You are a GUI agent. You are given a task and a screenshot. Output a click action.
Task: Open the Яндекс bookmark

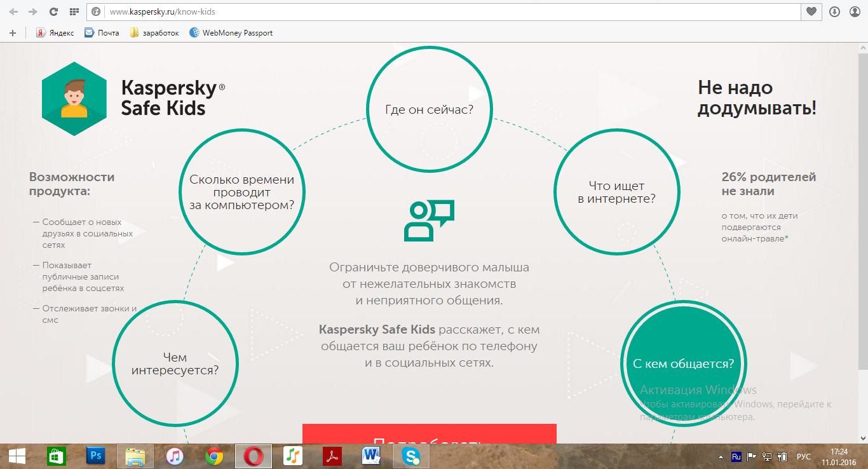pyautogui.click(x=55, y=32)
